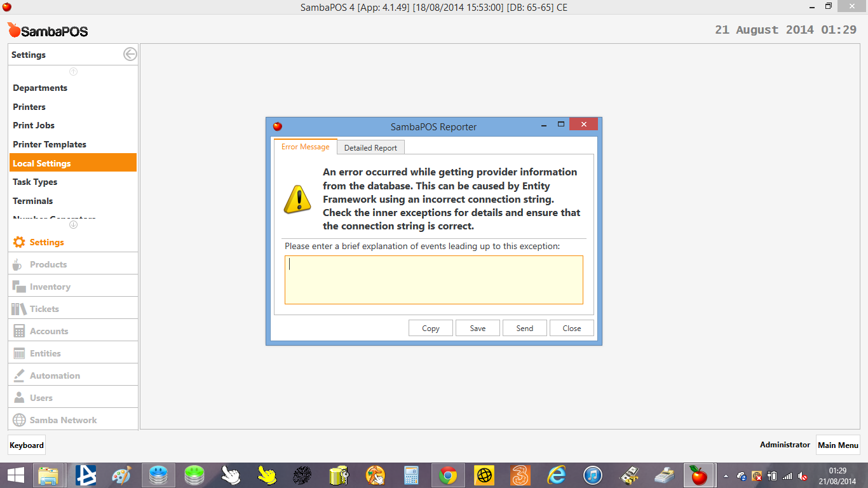Open the Terminals settings item
Screen dimensions: 868x488
73,201
